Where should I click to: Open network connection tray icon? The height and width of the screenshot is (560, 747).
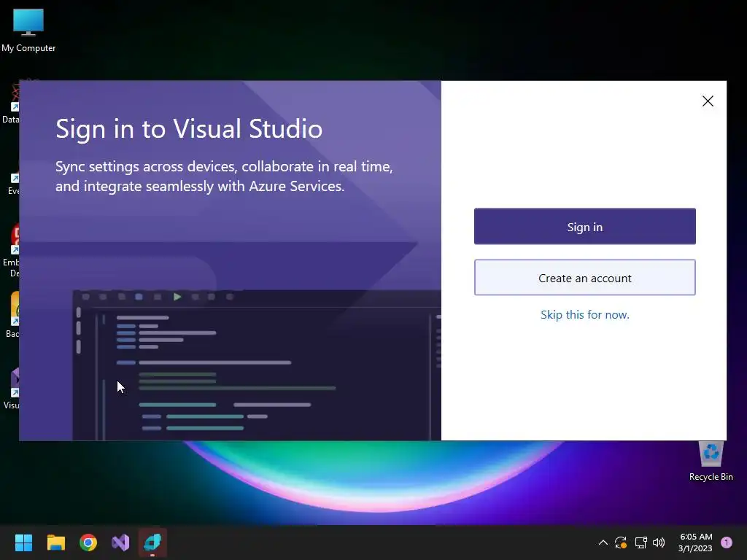(640, 542)
